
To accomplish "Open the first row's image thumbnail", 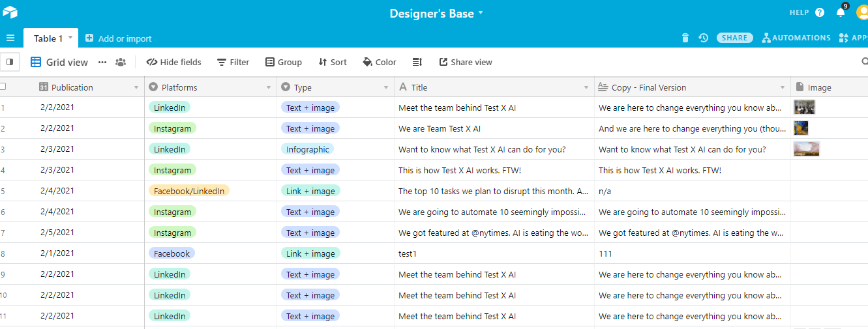I will 804,107.
